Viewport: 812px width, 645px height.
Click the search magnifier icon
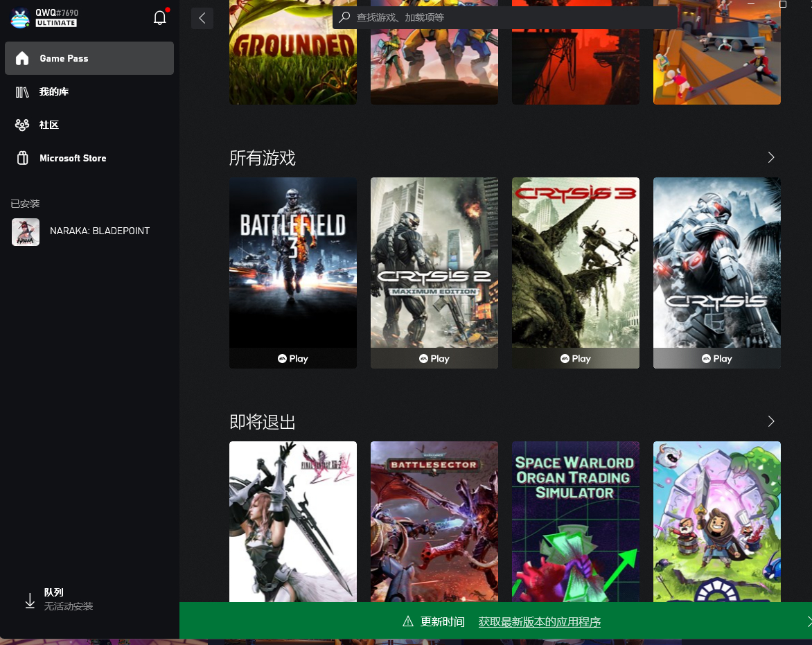[344, 17]
